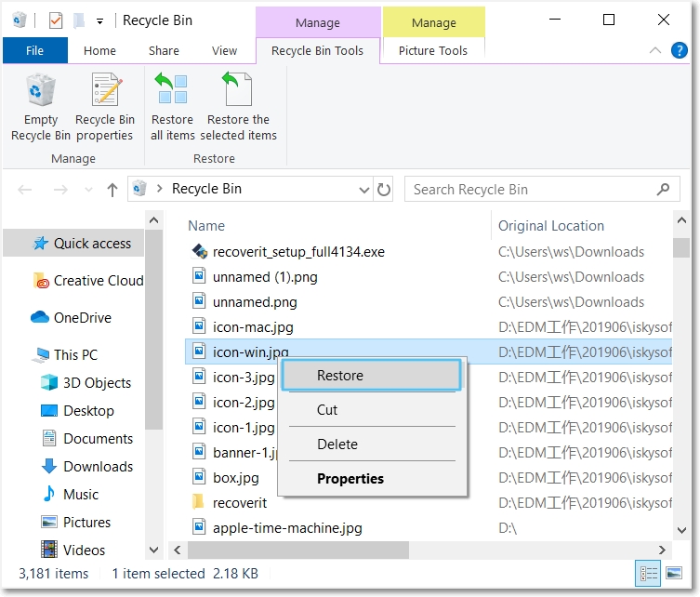
Task: Click the search magnifier icon
Action: pyautogui.click(x=663, y=190)
